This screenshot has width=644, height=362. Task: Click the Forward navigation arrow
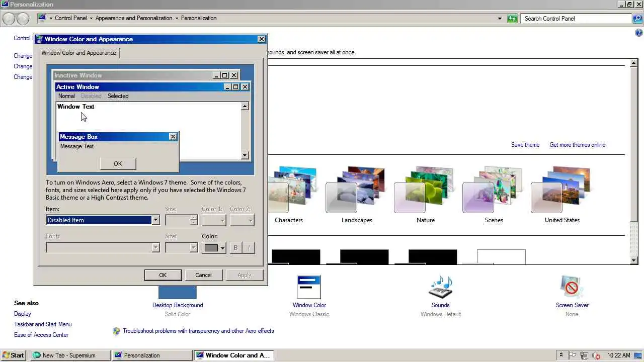click(x=23, y=19)
